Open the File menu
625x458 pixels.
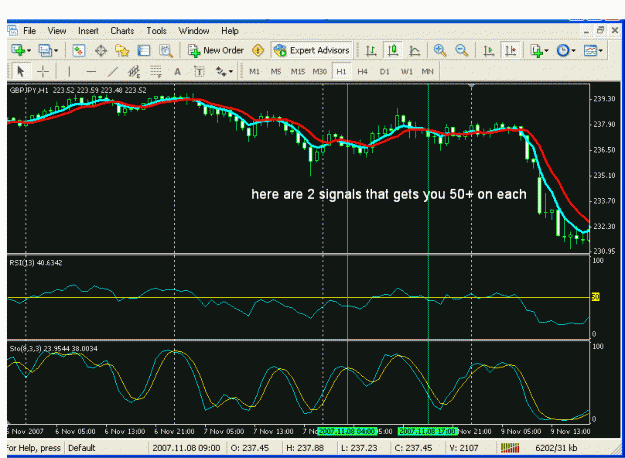(x=29, y=31)
